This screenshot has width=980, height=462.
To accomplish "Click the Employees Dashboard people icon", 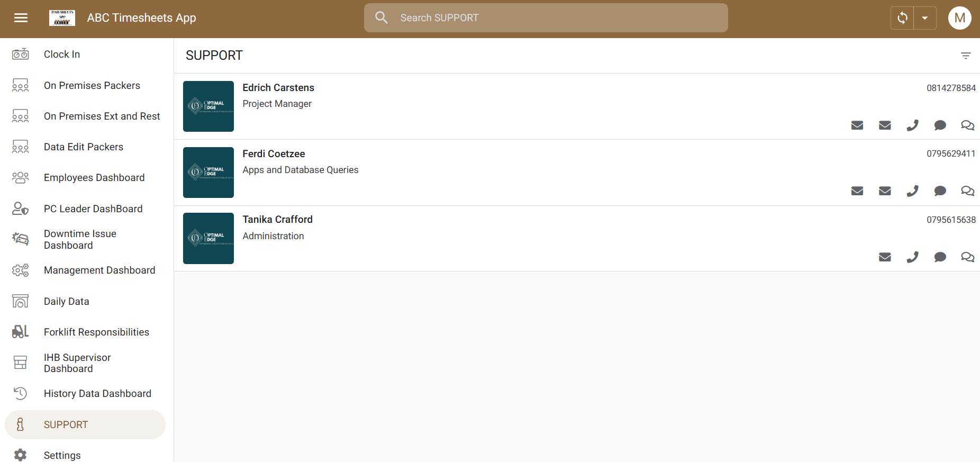I will click(x=21, y=178).
